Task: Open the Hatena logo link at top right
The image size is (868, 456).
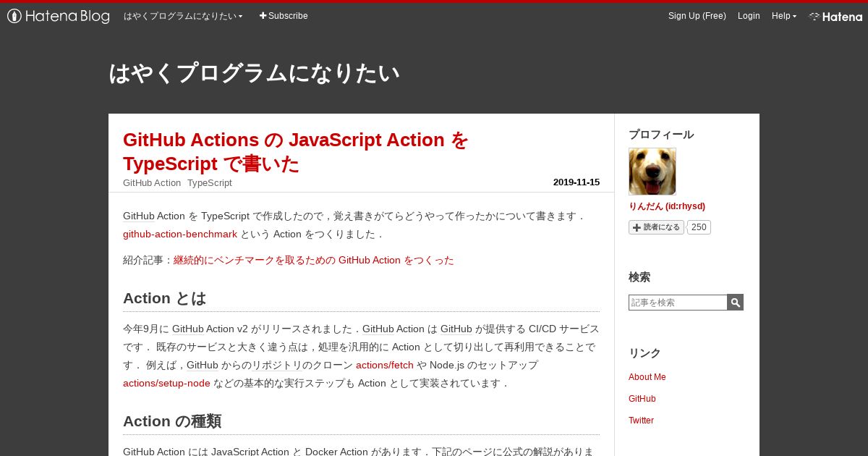Action: [835, 16]
